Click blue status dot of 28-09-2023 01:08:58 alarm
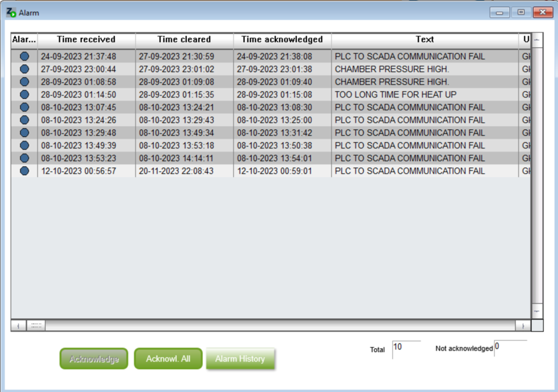 (x=24, y=82)
